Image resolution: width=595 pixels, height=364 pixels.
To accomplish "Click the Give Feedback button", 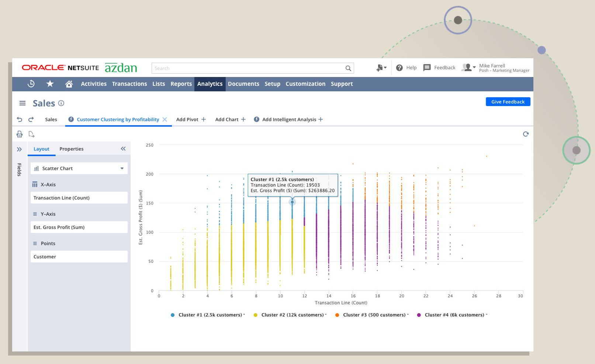I will click(x=508, y=102).
